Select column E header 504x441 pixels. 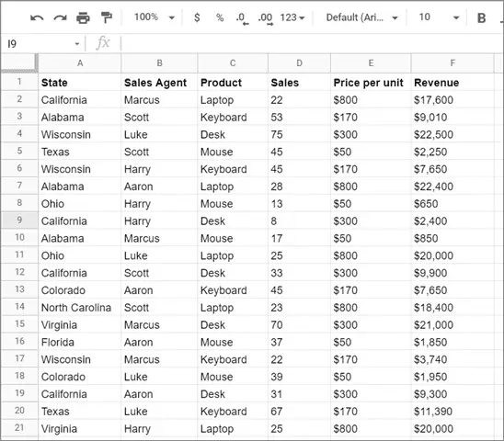click(x=371, y=63)
